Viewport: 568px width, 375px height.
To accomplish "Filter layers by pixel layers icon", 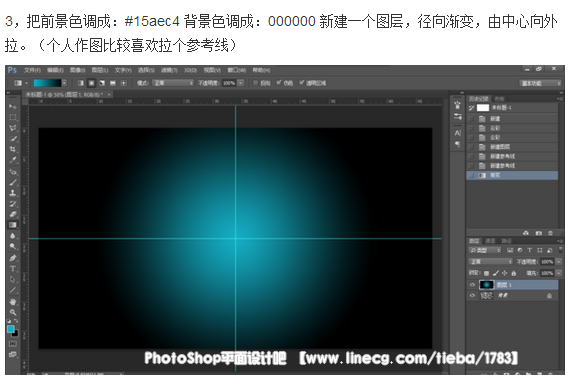I will 510,250.
